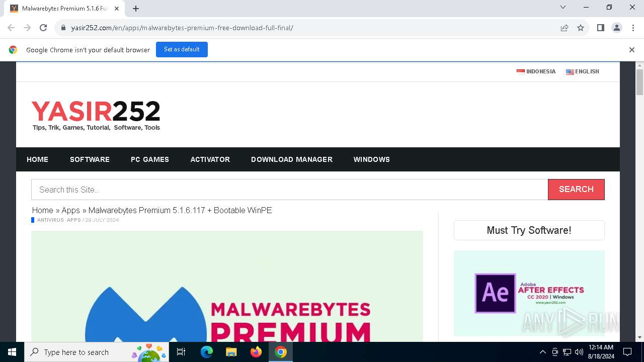The width and height of the screenshot is (644, 362).
Task: Open the WINDOWS menu item
Action: [372, 159]
